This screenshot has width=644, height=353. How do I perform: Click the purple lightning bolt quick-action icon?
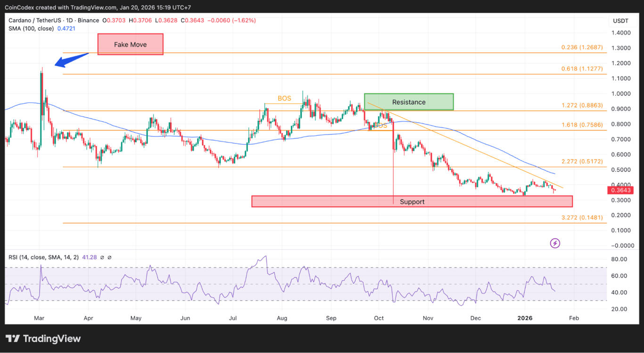pyautogui.click(x=555, y=243)
